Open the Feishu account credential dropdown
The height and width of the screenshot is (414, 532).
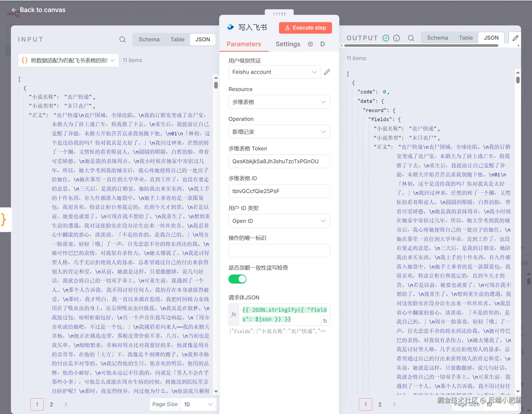[274, 72]
